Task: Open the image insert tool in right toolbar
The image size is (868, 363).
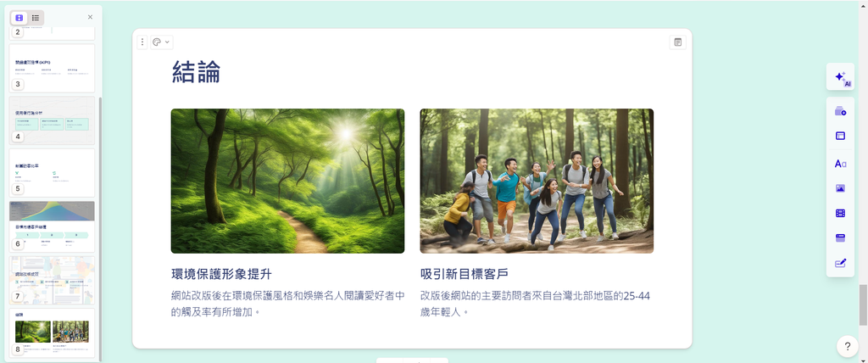Action: [840, 188]
